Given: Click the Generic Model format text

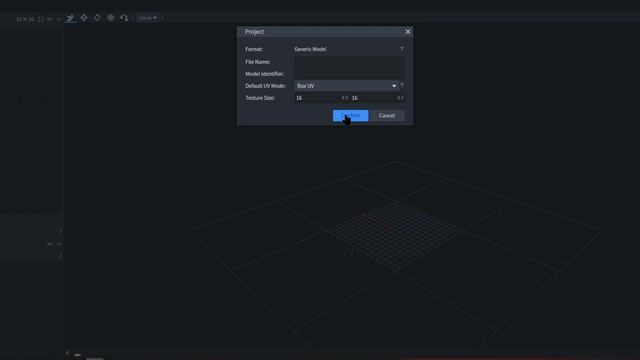Looking at the screenshot, I should [x=310, y=49].
